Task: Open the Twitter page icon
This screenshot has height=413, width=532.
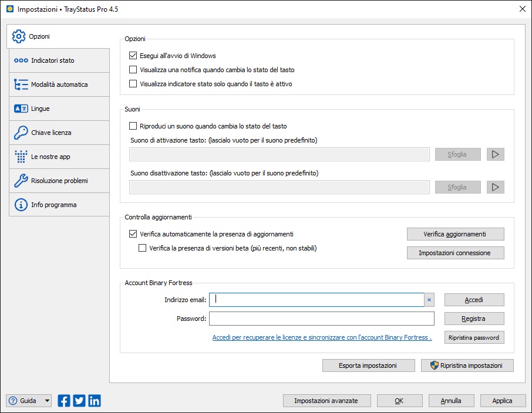Action: (x=79, y=401)
